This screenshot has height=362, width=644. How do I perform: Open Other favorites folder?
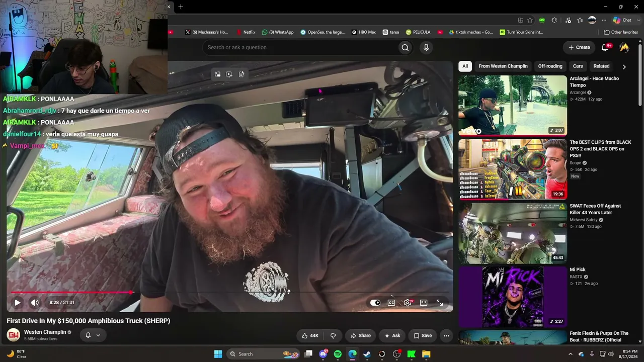tap(620, 32)
